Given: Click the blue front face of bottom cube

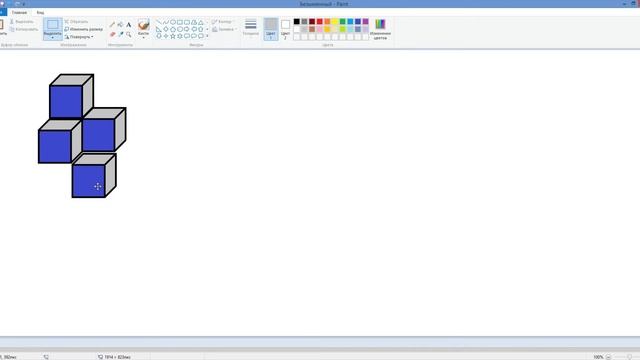Looking at the screenshot, I should 89,181.
